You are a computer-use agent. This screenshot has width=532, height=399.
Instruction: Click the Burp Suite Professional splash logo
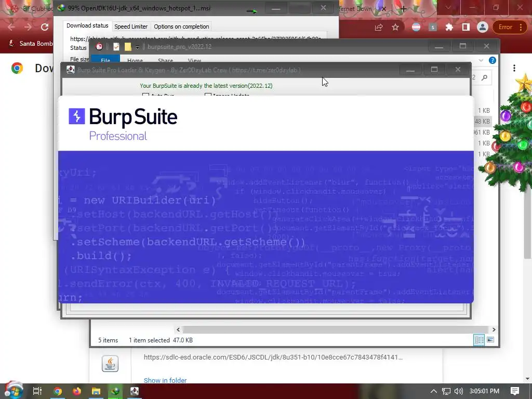(123, 124)
